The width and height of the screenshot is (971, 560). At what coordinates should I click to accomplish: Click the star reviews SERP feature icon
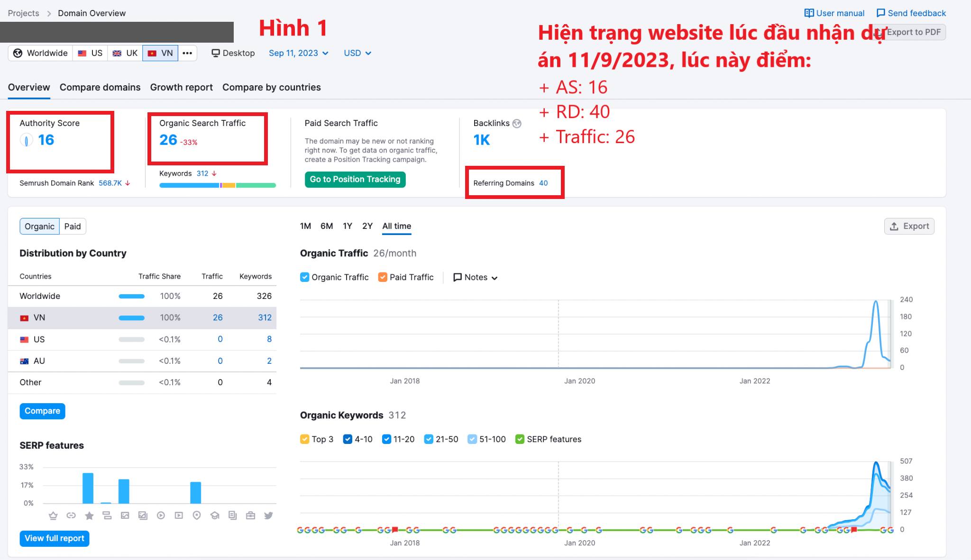tap(89, 515)
